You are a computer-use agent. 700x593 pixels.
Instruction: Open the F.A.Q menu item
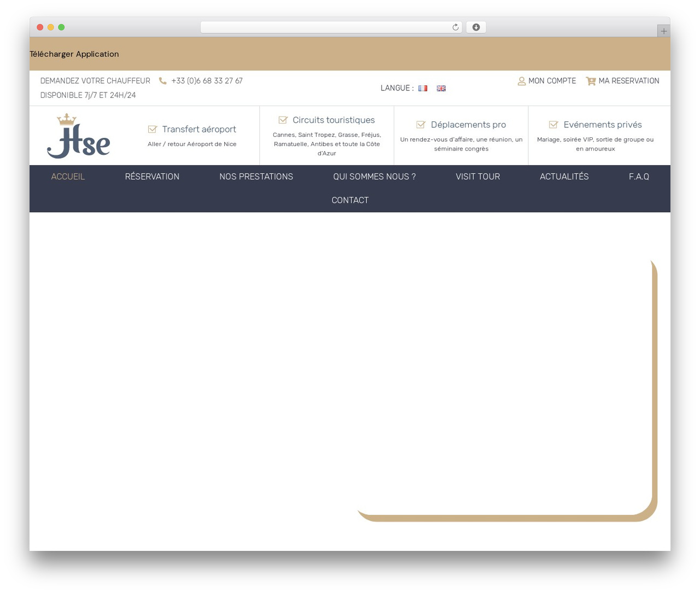pyautogui.click(x=639, y=177)
